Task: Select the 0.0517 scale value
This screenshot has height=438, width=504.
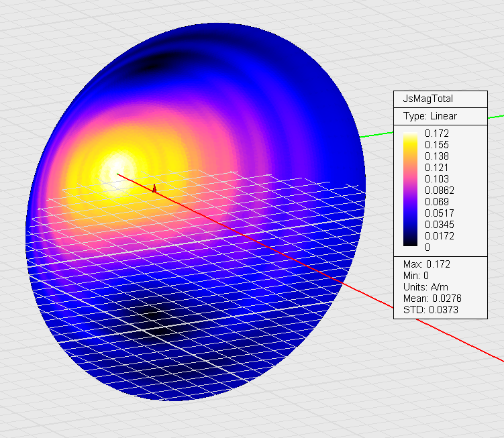Action: point(440,213)
